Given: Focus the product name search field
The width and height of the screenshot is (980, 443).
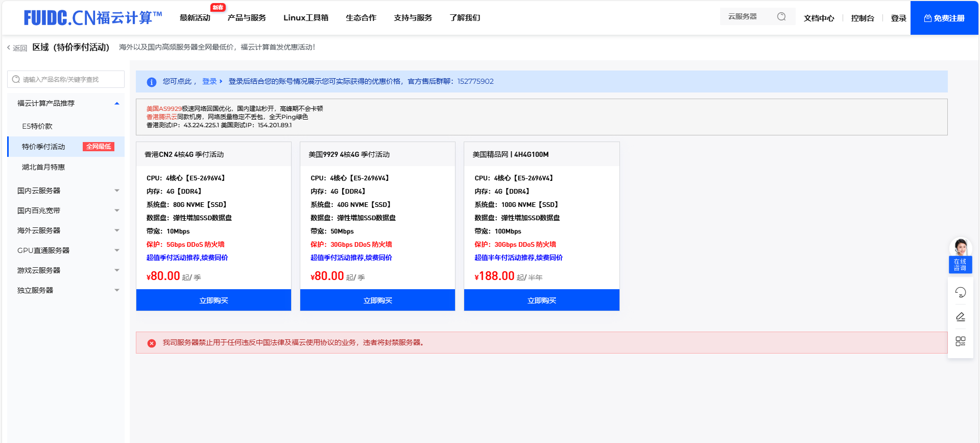Looking at the screenshot, I should 66,79.
